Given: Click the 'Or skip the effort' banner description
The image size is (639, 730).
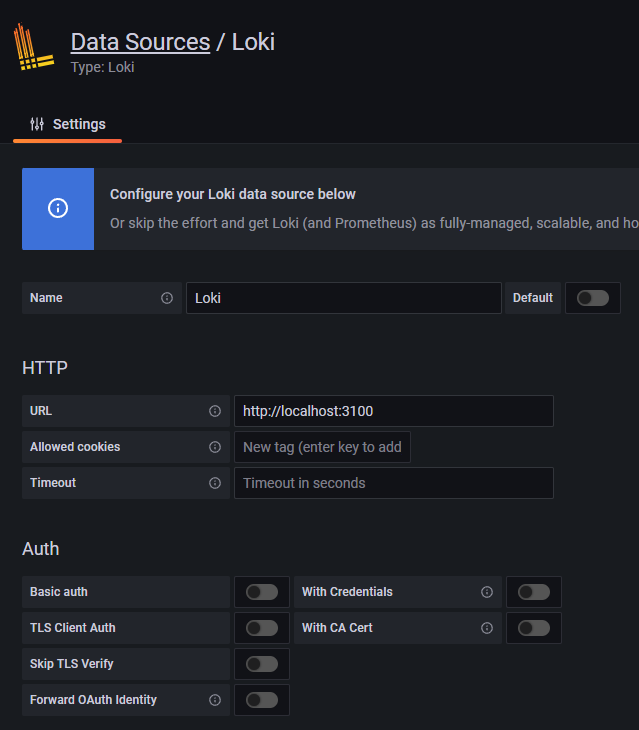Looking at the screenshot, I should 374,223.
